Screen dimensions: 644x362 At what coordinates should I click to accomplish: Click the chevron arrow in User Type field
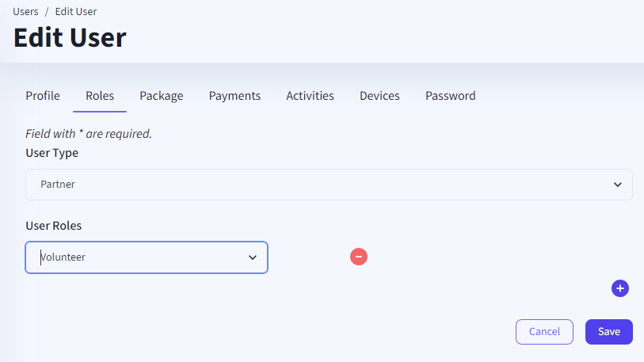pyautogui.click(x=618, y=185)
